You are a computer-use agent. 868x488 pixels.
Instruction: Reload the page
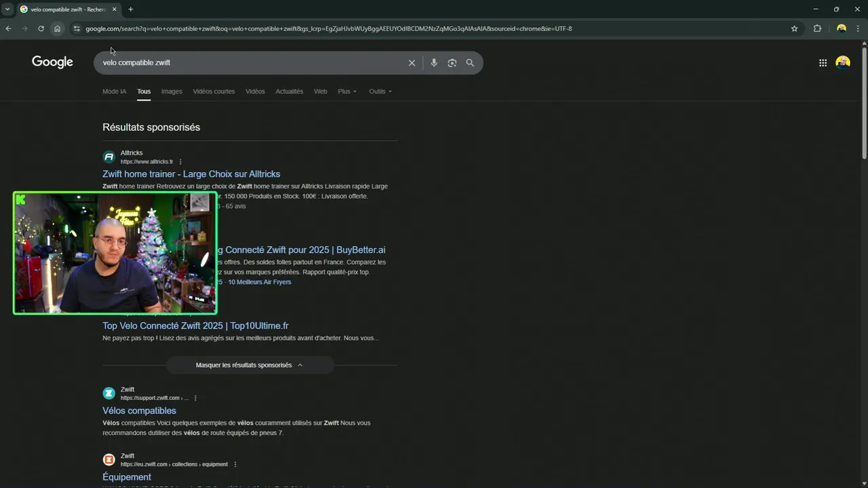(41, 28)
